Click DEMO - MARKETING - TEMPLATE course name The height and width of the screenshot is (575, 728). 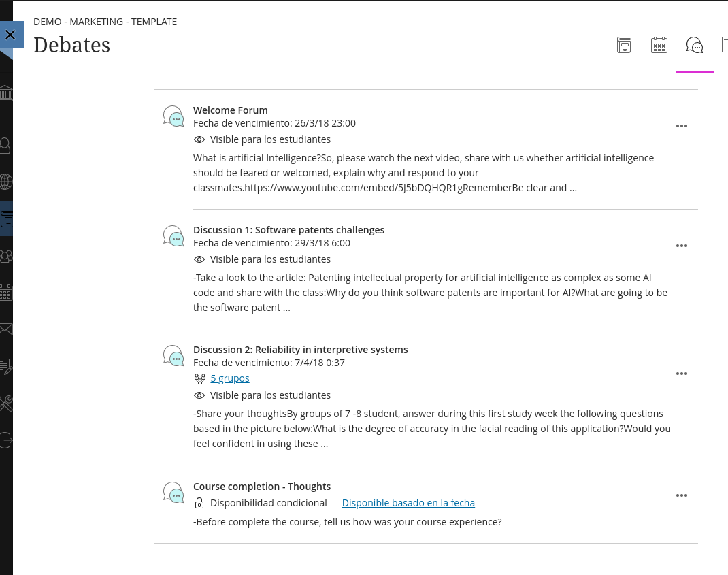[x=105, y=22]
